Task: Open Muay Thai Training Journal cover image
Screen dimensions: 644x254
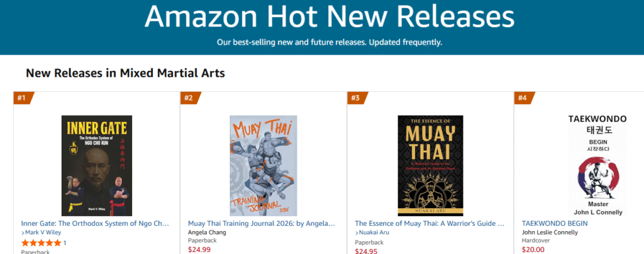Action: tap(264, 166)
